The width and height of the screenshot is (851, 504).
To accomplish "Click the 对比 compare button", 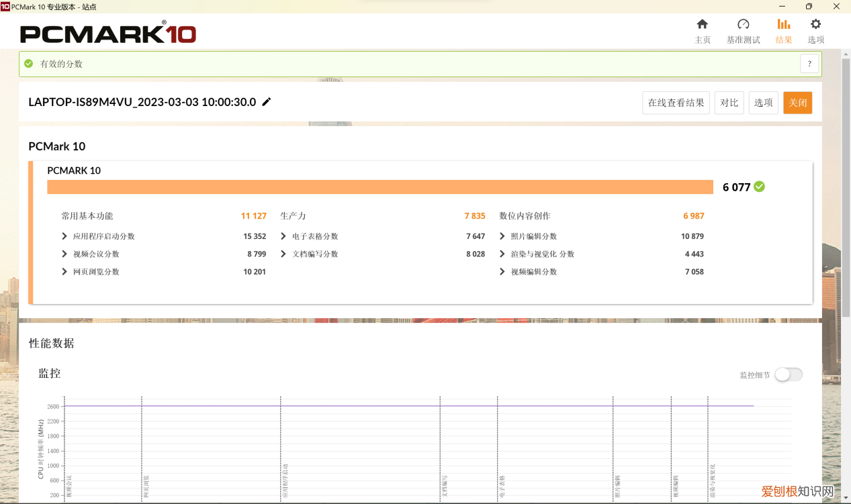I will point(729,103).
